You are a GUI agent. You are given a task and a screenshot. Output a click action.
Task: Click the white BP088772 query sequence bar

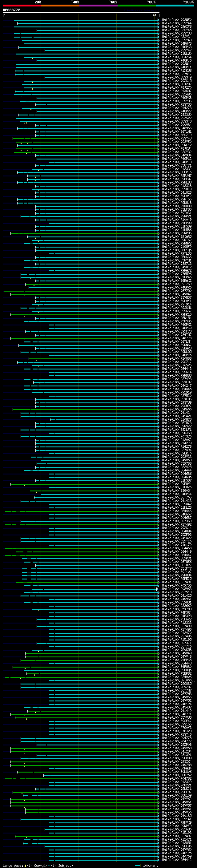[81, 12]
